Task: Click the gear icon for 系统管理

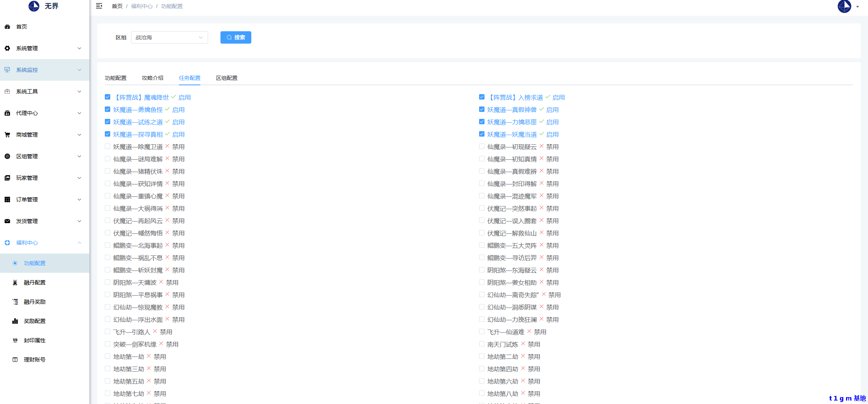Action: [x=7, y=48]
